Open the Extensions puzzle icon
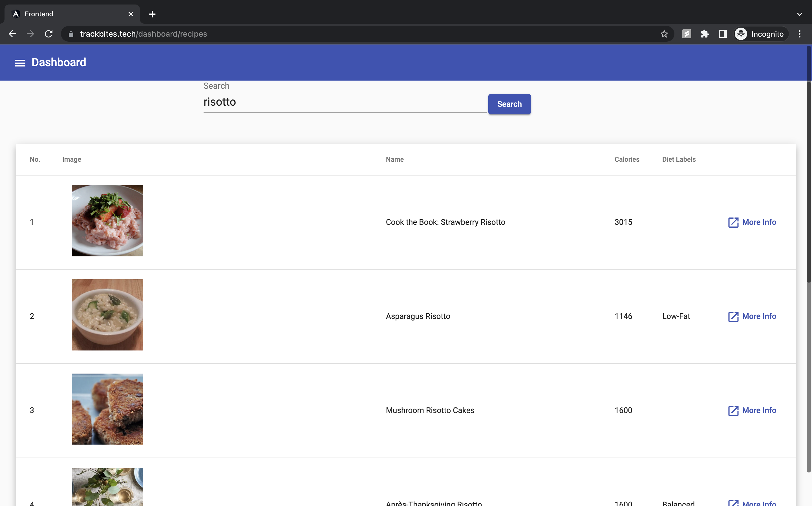 tap(705, 34)
